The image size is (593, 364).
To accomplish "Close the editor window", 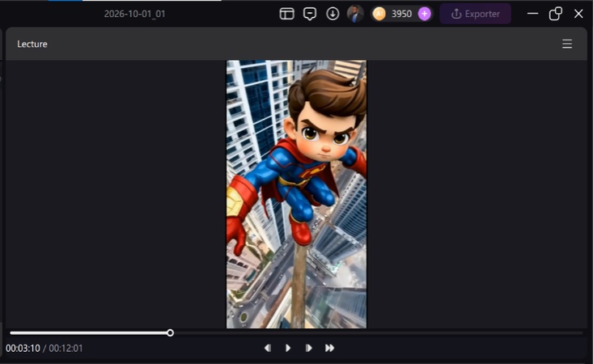I will point(578,14).
